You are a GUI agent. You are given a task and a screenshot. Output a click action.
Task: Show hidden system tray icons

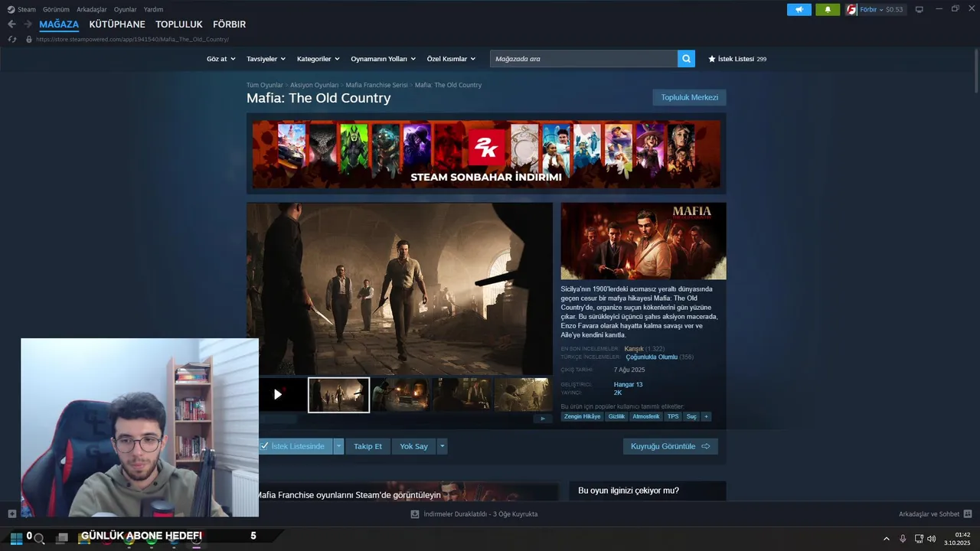tap(887, 539)
